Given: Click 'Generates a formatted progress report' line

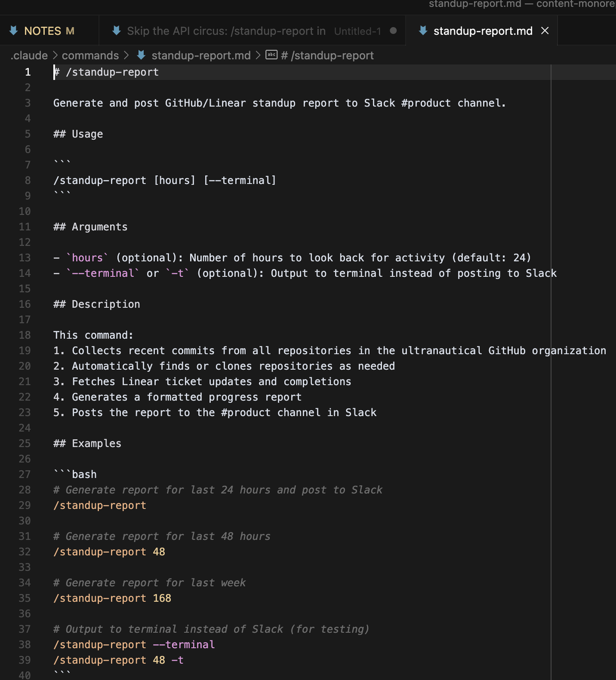Looking at the screenshot, I should (178, 397).
